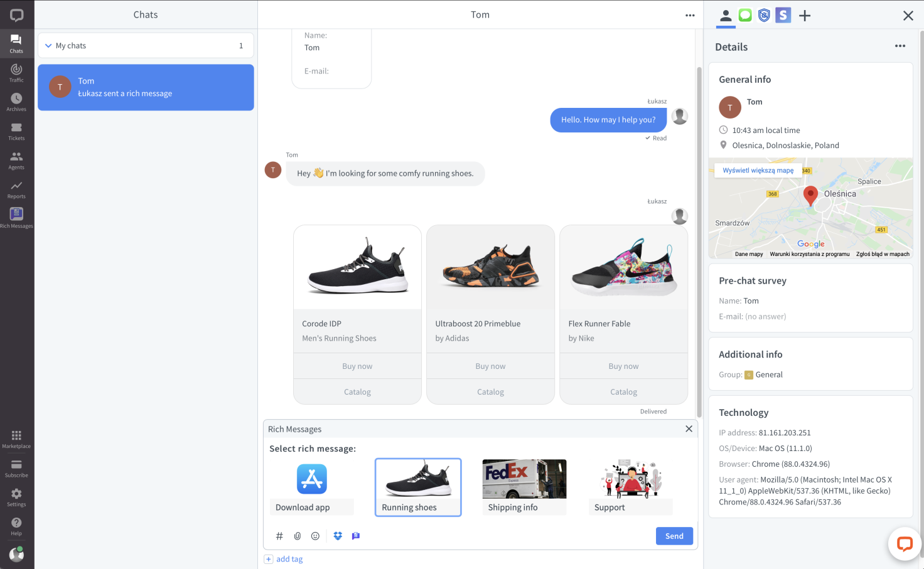
Task: Click the General group label
Action: click(769, 375)
